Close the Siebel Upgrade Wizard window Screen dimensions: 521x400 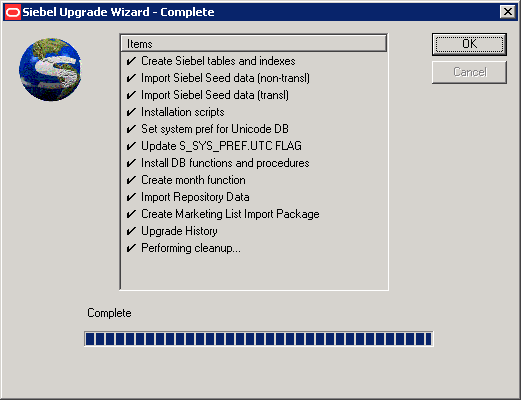[508, 12]
